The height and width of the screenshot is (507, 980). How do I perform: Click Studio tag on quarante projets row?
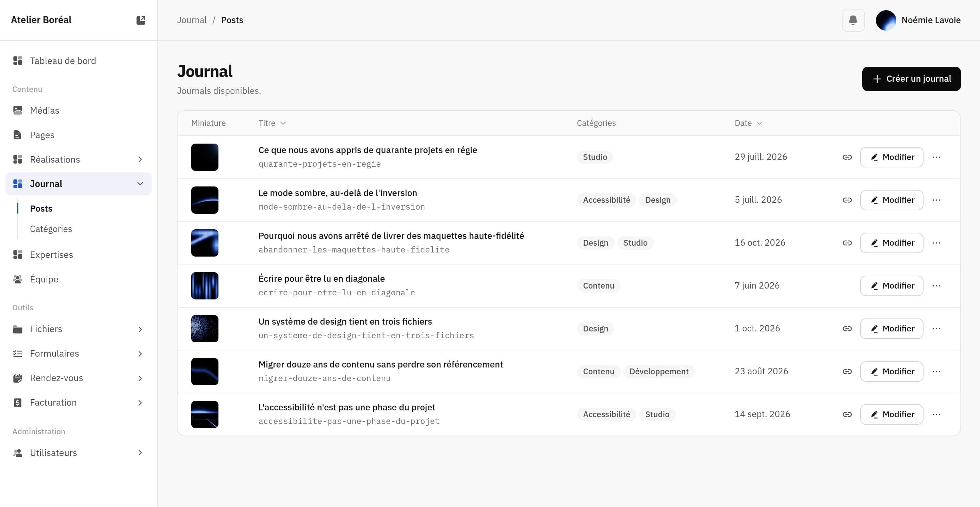tap(594, 157)
